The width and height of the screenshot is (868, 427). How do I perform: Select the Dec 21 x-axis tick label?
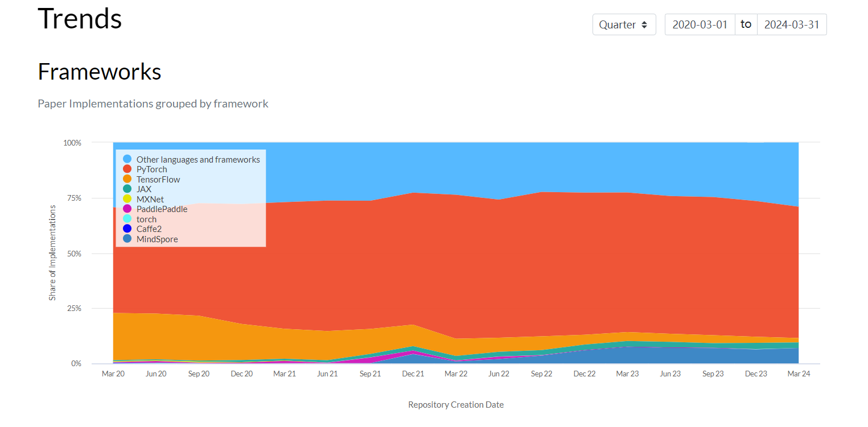(413, 374)
